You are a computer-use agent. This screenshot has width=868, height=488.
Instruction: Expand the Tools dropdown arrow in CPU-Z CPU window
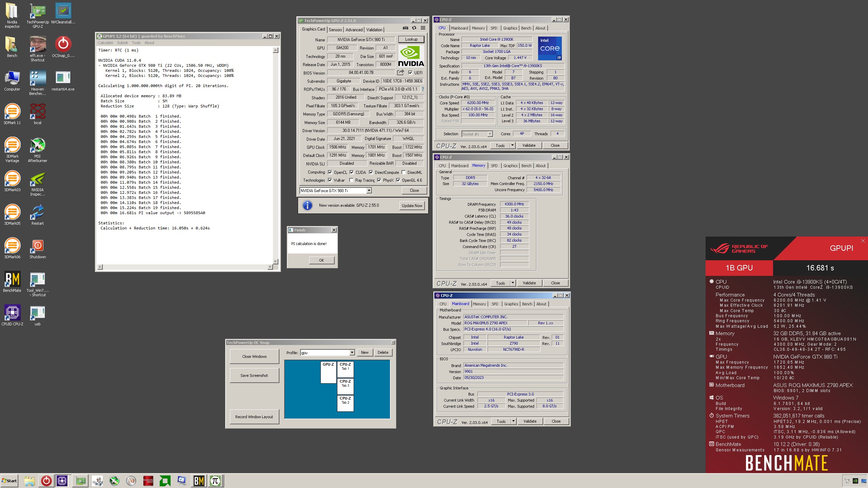coord(512,145)
